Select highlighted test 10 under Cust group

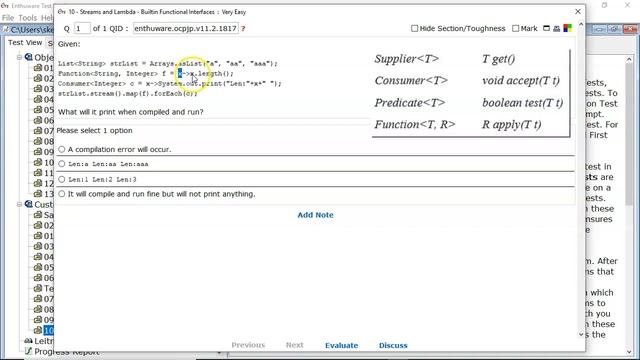(44, 331)
